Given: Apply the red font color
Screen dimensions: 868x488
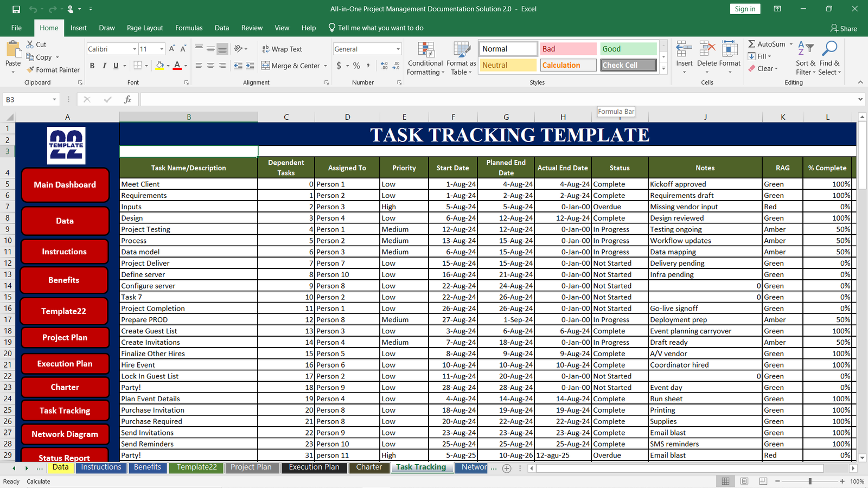Looking at the screenshot, I should [177, 66].
